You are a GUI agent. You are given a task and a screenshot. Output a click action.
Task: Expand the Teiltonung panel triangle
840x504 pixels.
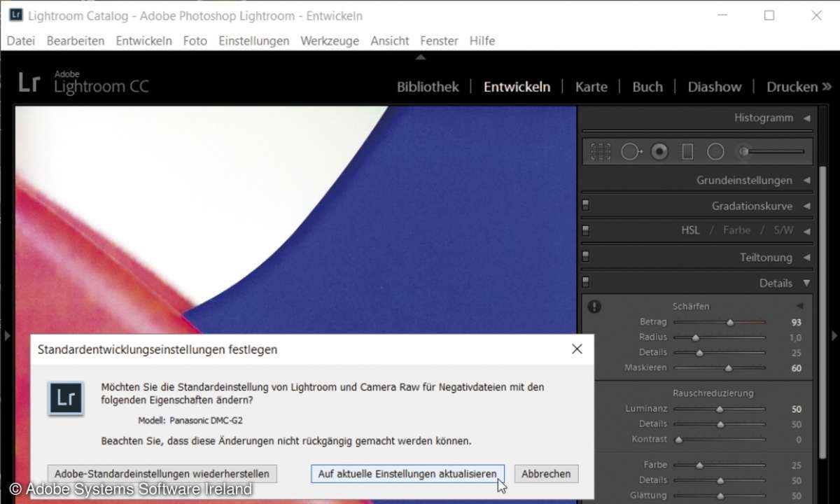806,257
